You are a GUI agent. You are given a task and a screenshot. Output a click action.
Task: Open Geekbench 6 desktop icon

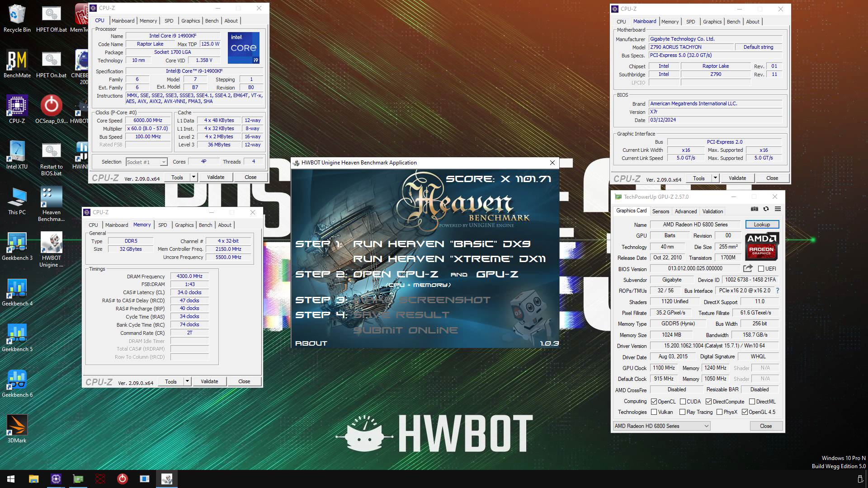(x=17, y=383)
